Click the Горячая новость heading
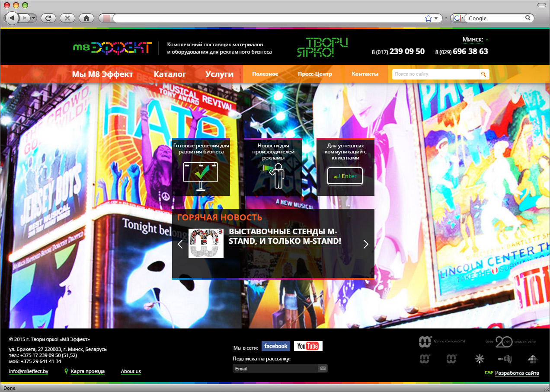The width and height of the screenshot is (550, 392). tap(220, 217)
